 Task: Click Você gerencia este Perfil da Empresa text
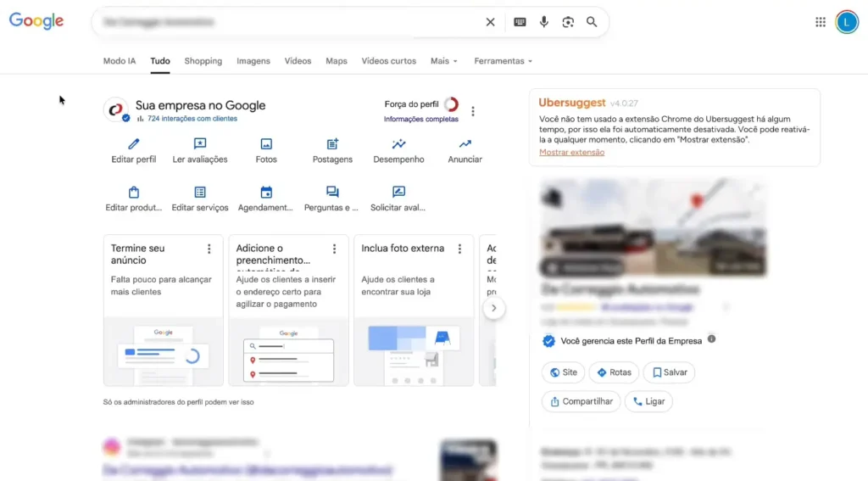(x=631, y=341)
